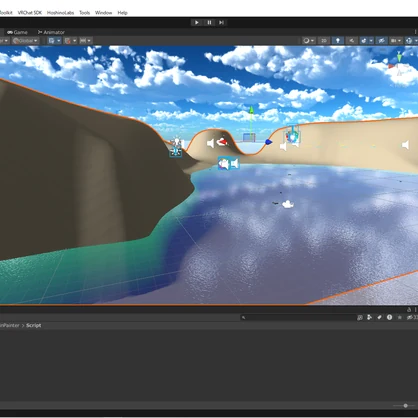Switch to the Game tab
Image resolution: width=418 pixels, height=418 pixels.
tap(17, 32)
